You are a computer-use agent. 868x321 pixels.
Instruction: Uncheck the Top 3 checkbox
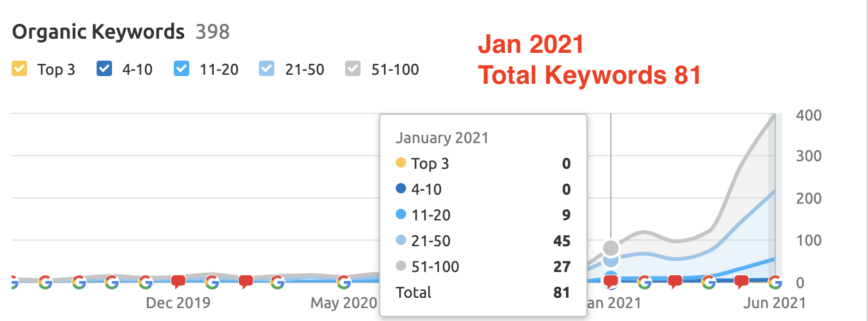click(20, 69)
